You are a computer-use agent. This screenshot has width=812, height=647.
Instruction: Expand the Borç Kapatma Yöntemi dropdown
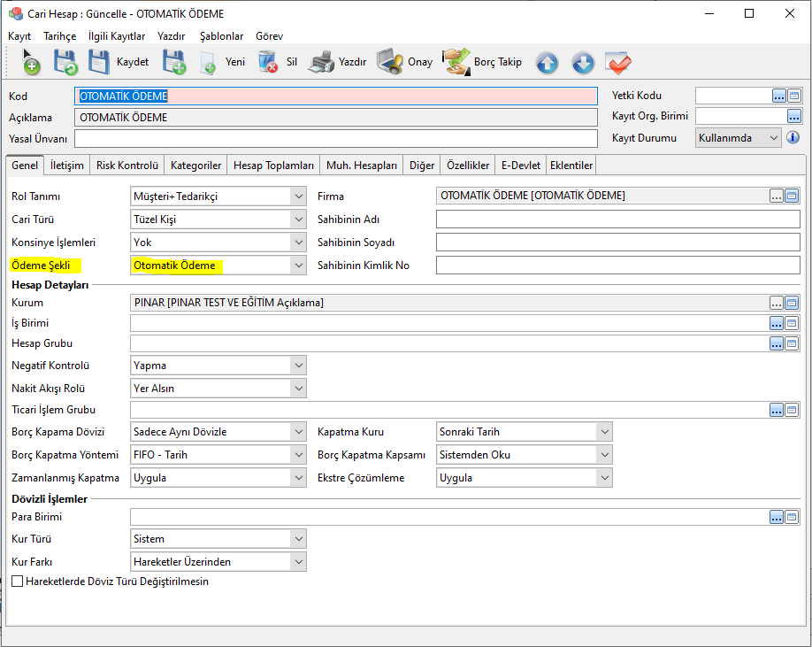coord(299,455)
